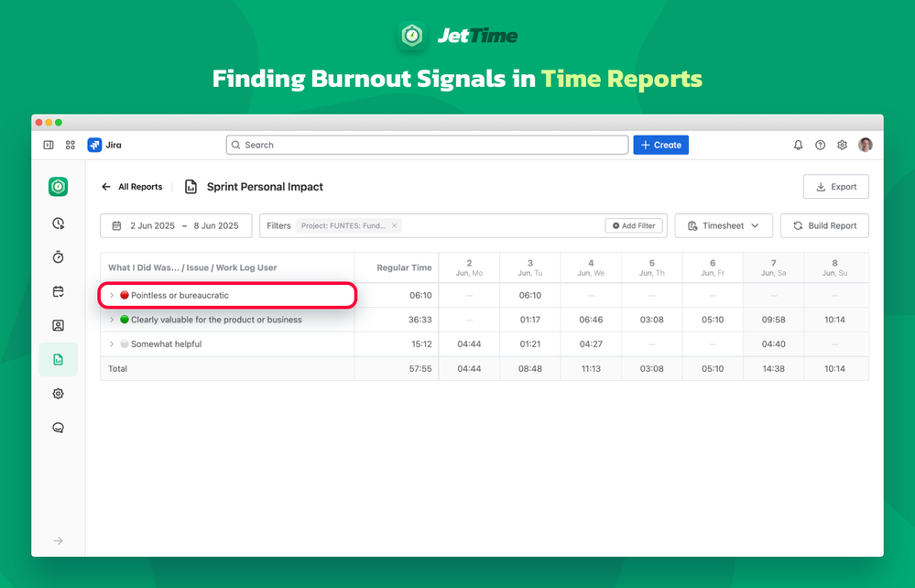Image resolution: width=915 pixels, height=588 pixels.
Task: Expand the Somewhat helpful row
Action: [x=112, y=344]
